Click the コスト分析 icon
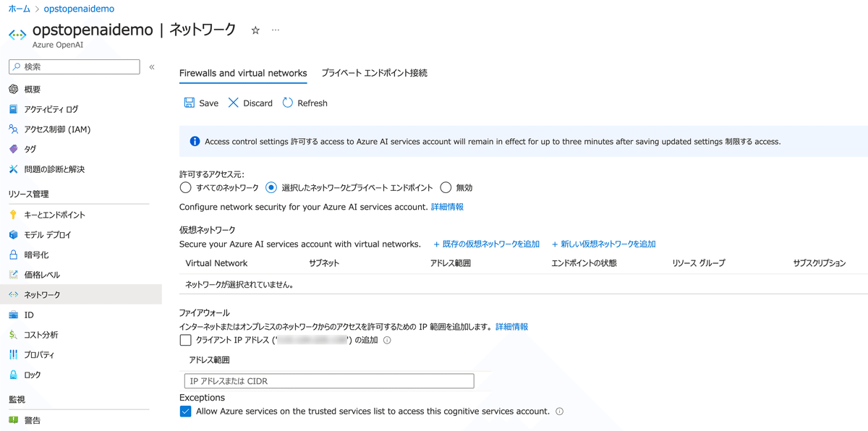This screenshot has width=868, height=431. (x=13, y=335)
